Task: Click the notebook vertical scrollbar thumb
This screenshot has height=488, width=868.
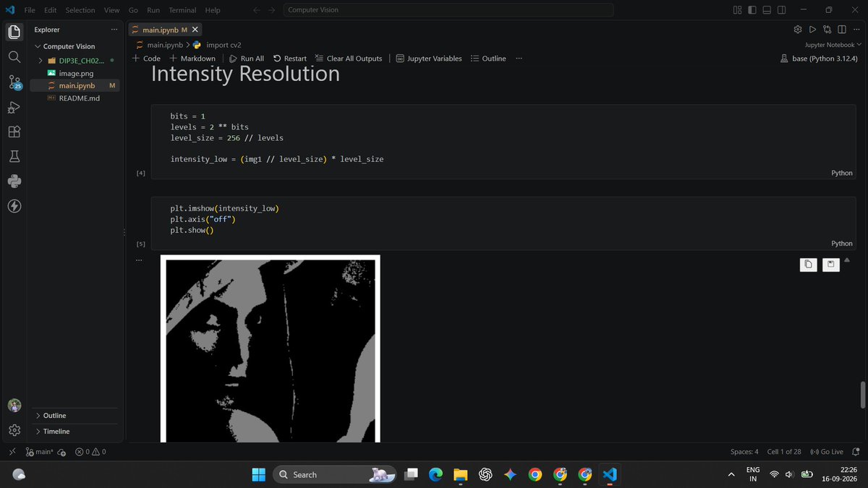Action: coord(862,395)
